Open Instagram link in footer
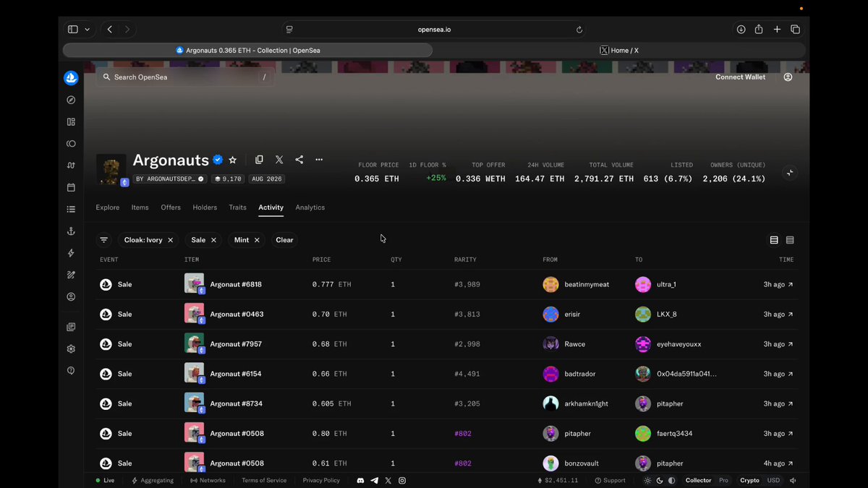The height and width of the screenshot is (488, 868). (x=402, y=480)
